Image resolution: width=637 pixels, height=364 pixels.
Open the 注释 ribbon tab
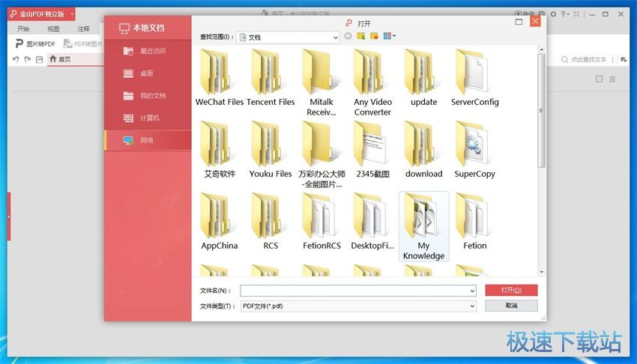coord(83,28)
